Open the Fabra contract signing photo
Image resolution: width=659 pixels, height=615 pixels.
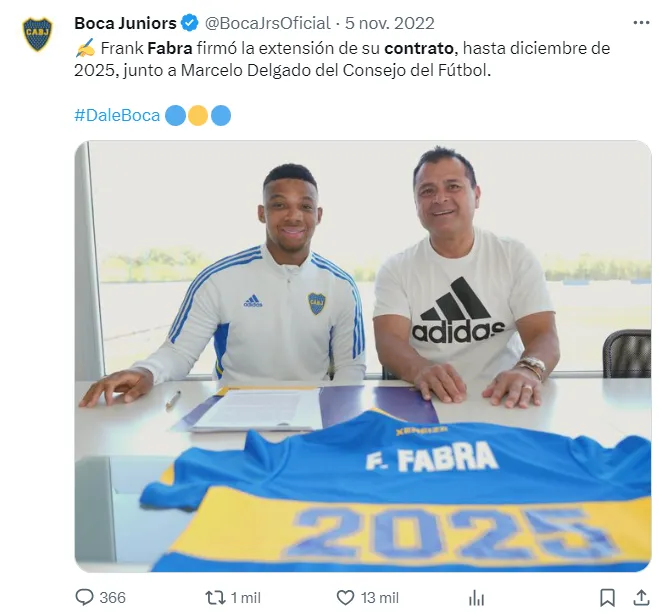363,356
